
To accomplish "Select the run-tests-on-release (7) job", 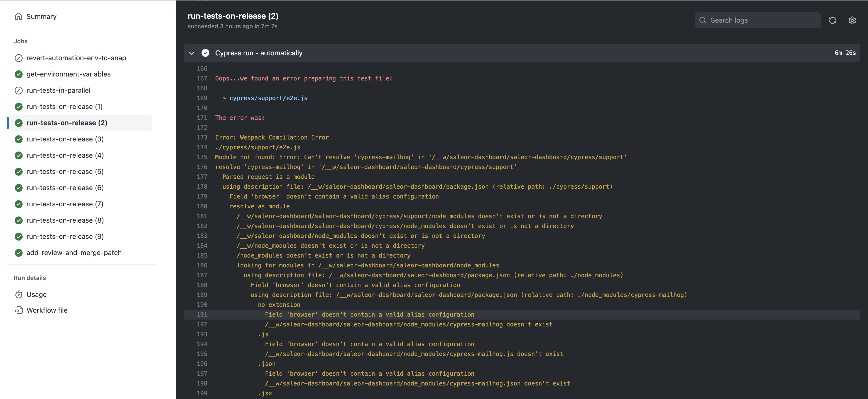I will click(65, 204).
